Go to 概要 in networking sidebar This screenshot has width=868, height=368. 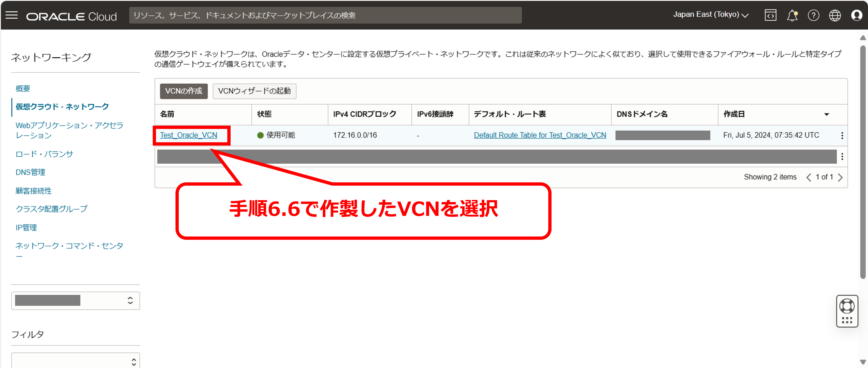click(x=23, y=89)
